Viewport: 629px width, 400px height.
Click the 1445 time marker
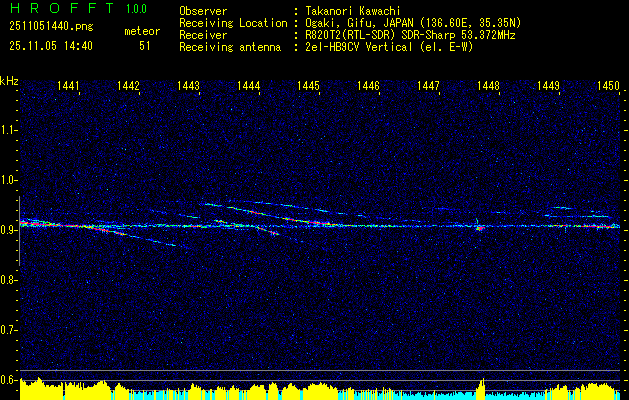pyautogui.click(x=308, y=85)
